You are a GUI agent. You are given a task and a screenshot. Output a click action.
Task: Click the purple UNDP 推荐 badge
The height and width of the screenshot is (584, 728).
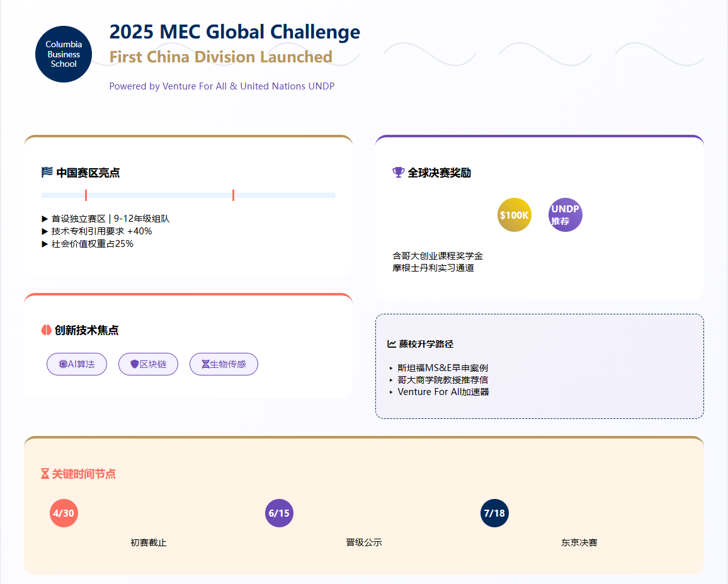click(566, 215)
